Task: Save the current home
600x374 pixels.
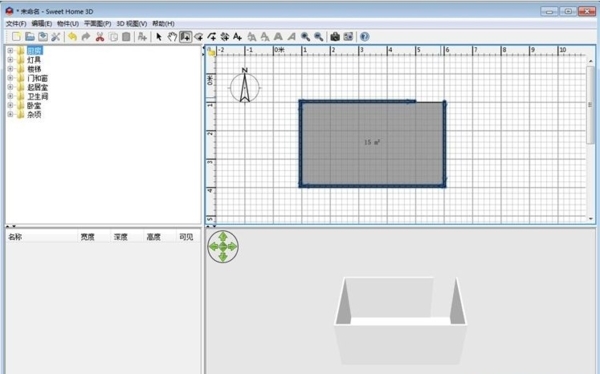Action: pos(43,37)
